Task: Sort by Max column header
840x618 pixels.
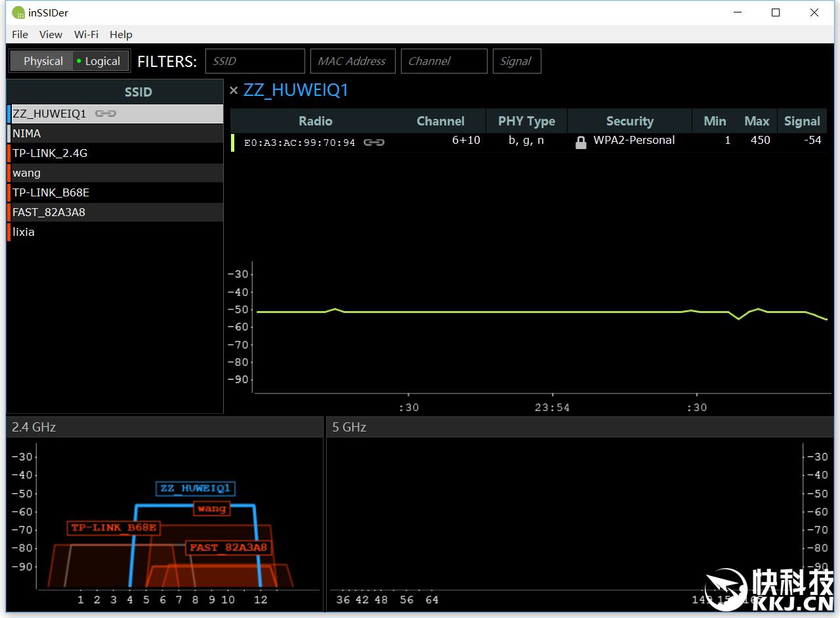Action: click(757, 121)
